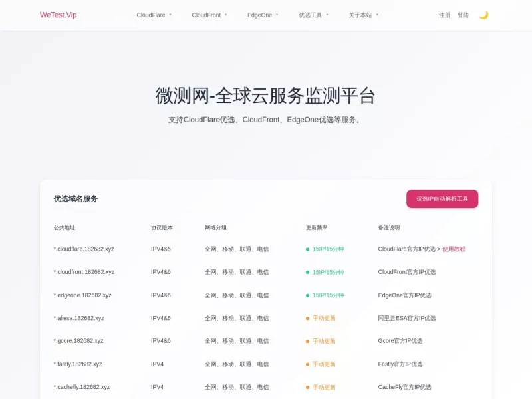Screen dimensions: 532x399
Task: Select *.cachefly.182682.xyz address
Action: tap(82, 387)
